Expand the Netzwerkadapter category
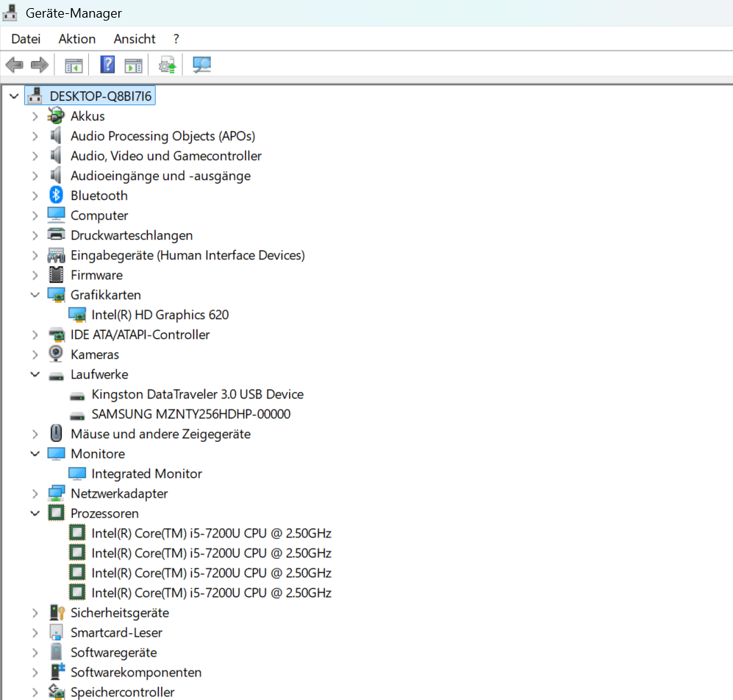733x700 pixels. point(35,493)
